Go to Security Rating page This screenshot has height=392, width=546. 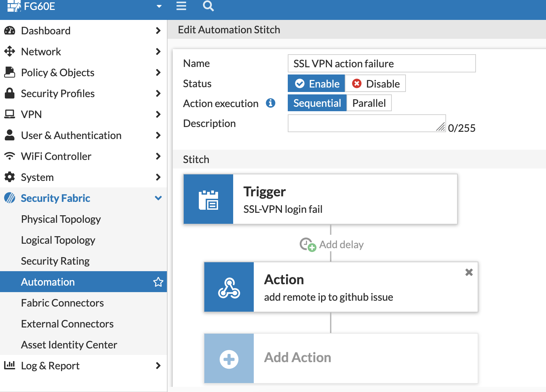pyautogui.click(x=55, y=261)
